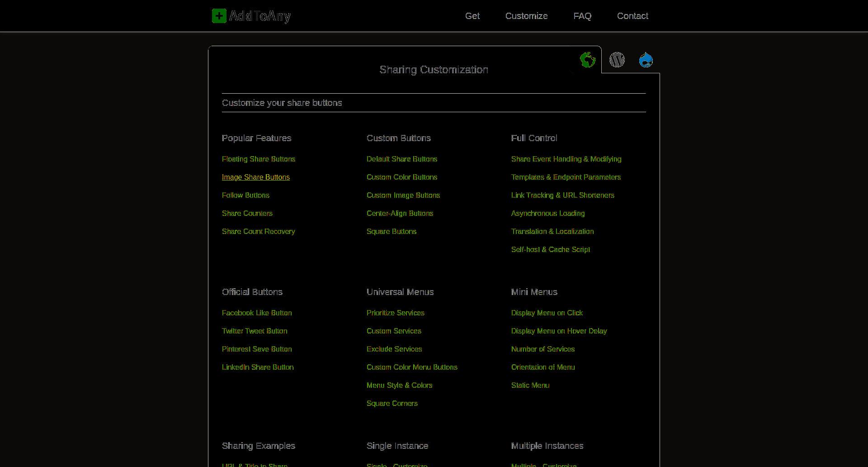The width and height of the screenshot is (868, 467).
Task: Open the Contact menu item
Action: (632, 16)
